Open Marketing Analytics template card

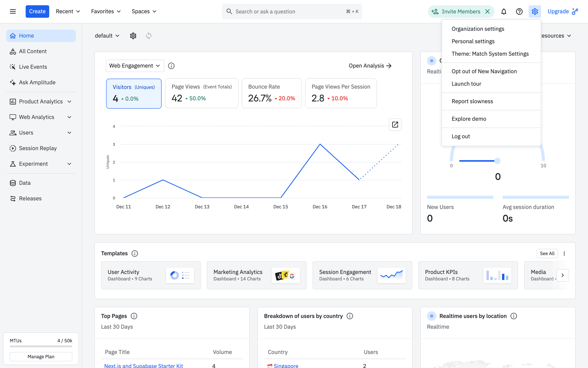(x=257, y=275)
